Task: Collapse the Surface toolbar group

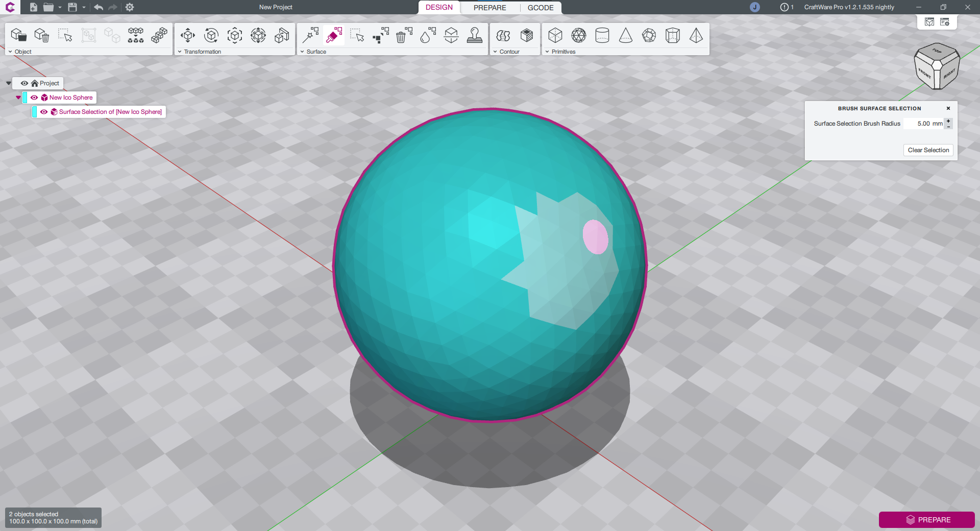Action: 302,52
